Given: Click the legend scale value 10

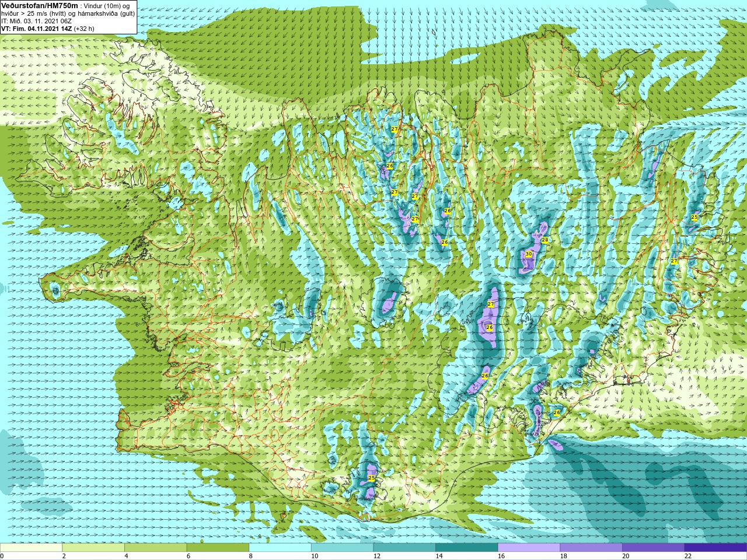Looking at the screenshot, I should 315,556.
